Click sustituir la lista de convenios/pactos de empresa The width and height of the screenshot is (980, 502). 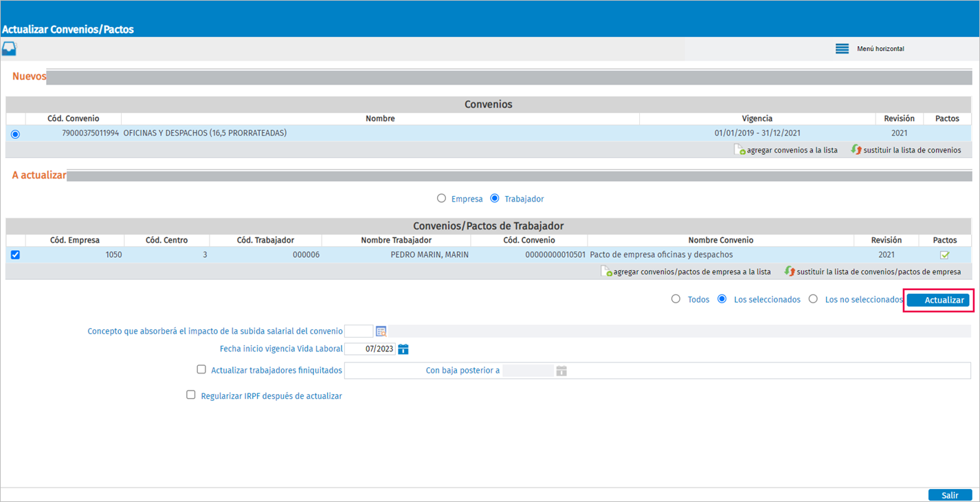(879, 272)
